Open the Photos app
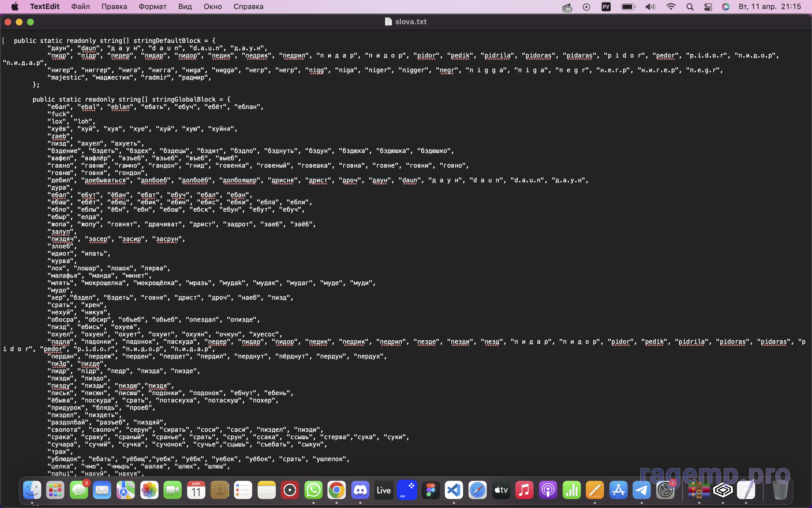This screenshot has height=508, width=812. pos(149,490)
